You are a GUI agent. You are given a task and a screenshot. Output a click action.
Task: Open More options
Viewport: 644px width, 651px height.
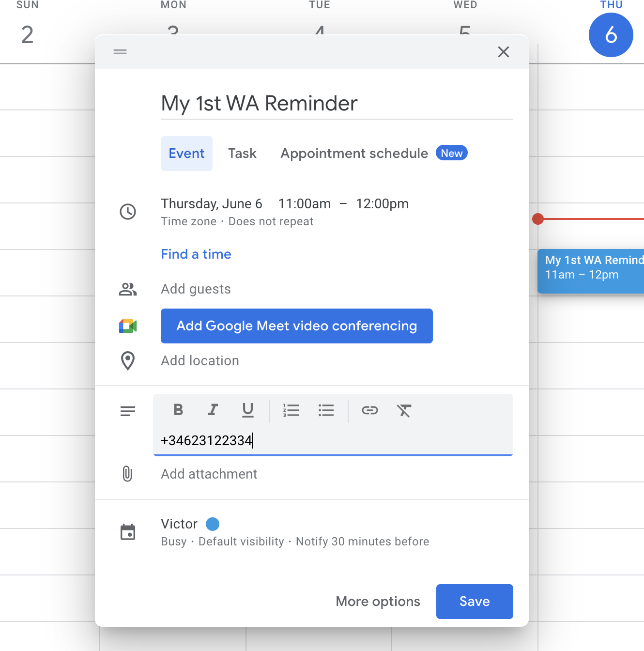(x=378, y=602)
